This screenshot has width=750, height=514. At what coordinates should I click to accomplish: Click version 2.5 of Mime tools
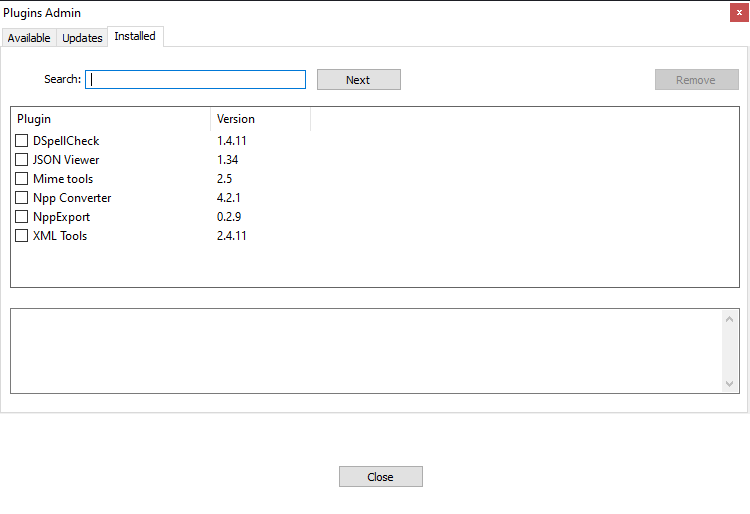point(224,179)
